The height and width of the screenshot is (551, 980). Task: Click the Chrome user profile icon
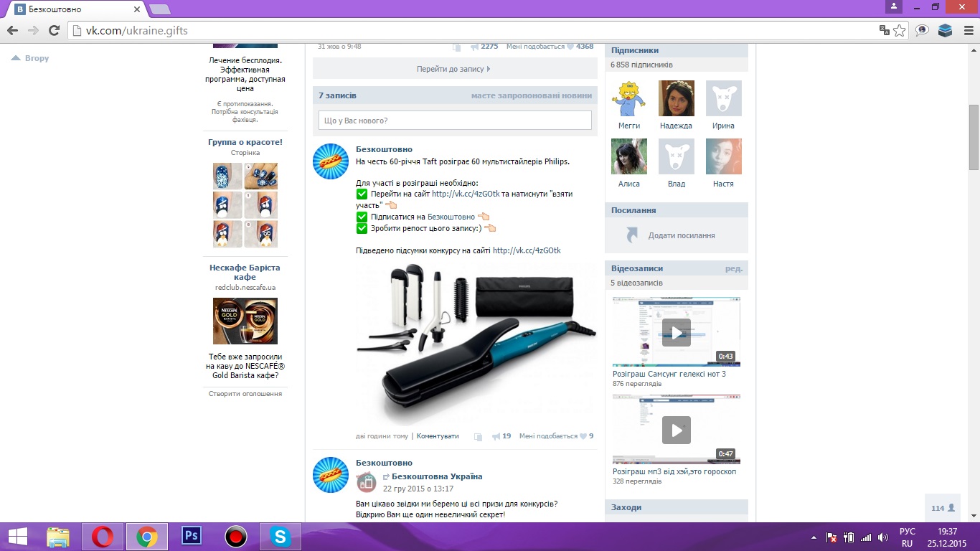(x=893, y=6)
